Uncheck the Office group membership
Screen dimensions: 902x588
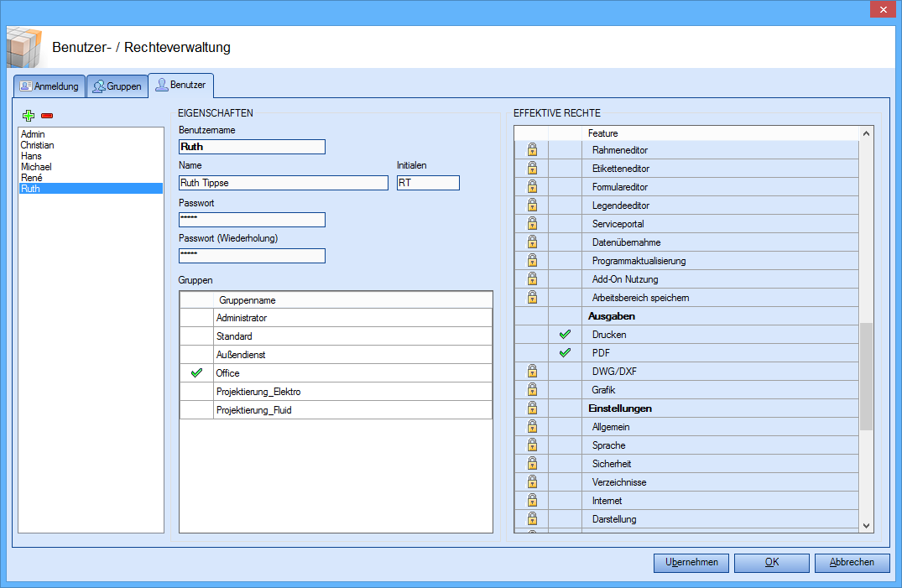coord(197,373)
